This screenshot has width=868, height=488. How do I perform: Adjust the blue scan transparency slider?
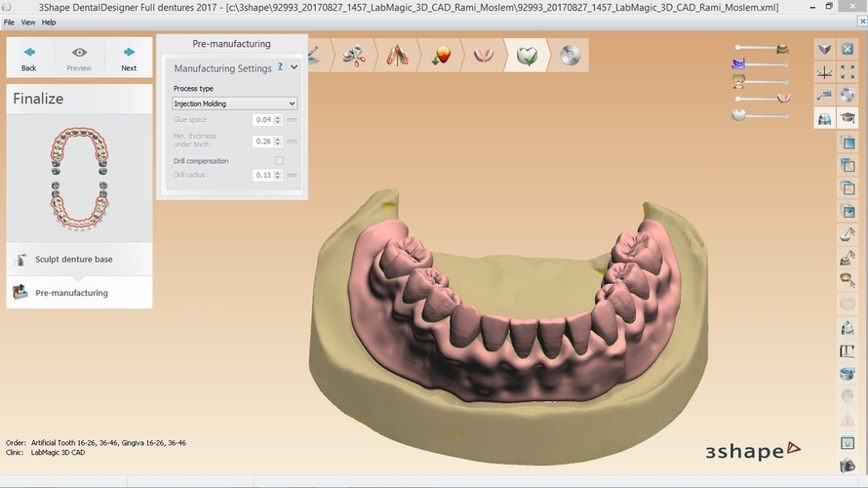pyautogui.click(x=761, y=64)
